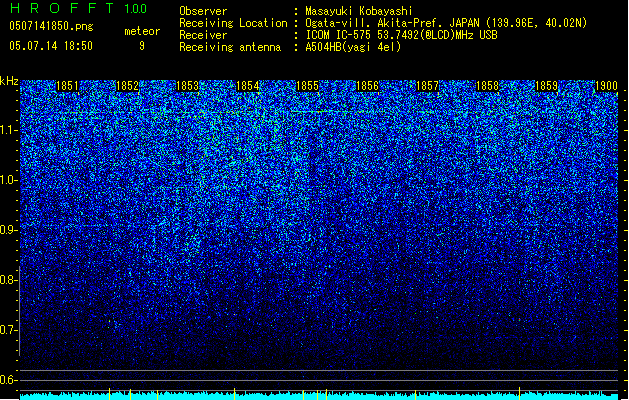The width and height of the screenshot is (629, 400).
Task: Click the yellow meteor marker just before 1857
Action: pos(415,394)
